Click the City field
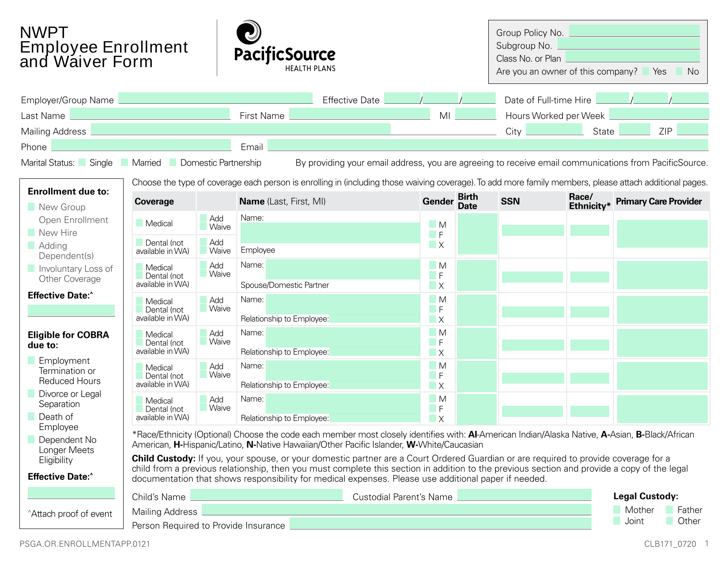This screenshot has width=728, height=563. [x=554, y=129]
